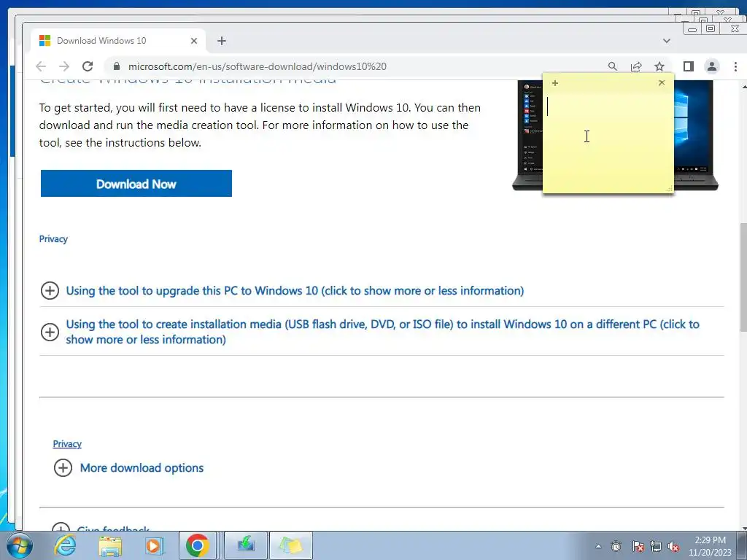Open the taskbar clock and date
The height and width of the screenshot is (560, 747).
tap(710, 546)
